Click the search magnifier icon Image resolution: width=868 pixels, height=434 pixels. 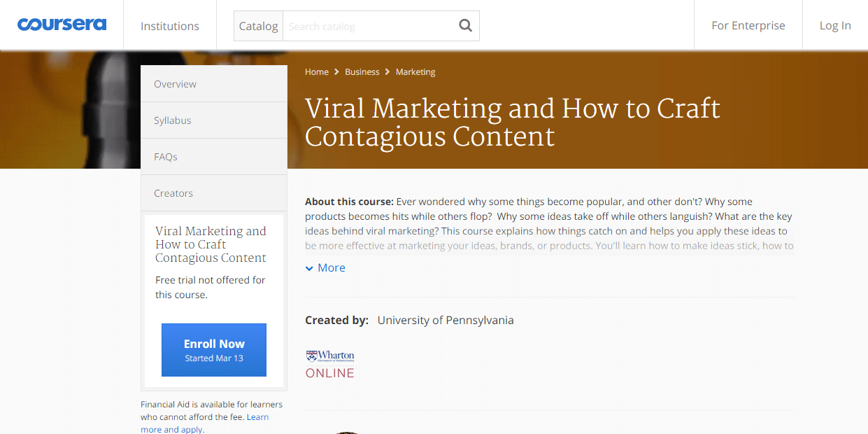click(465, 26)
